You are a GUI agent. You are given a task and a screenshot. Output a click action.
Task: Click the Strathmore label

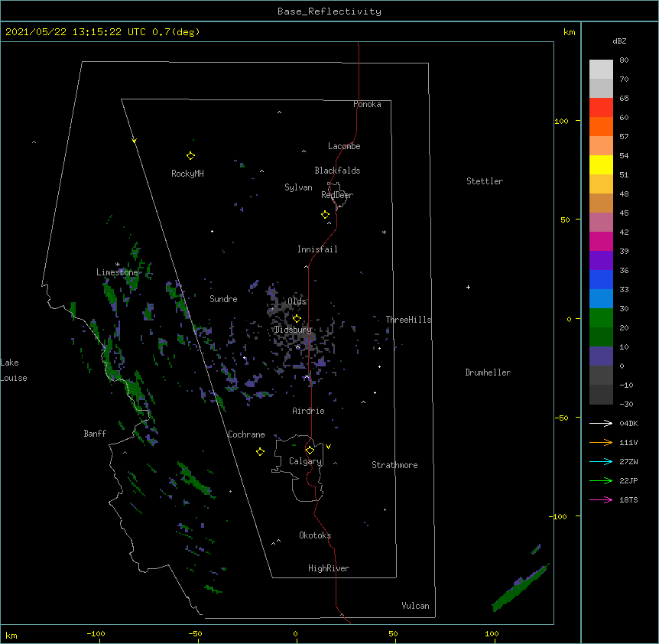(x=394, y=465)
